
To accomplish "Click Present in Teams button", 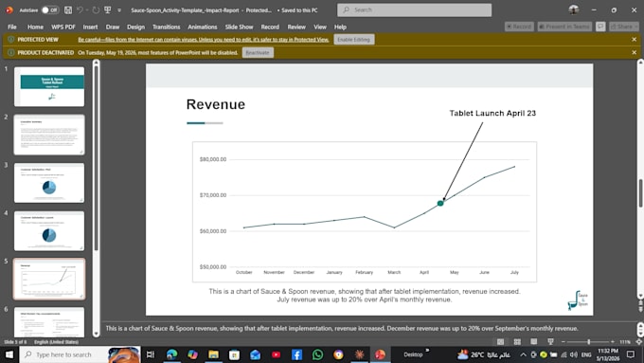I will pyautogui.click(x=564, y=27).
